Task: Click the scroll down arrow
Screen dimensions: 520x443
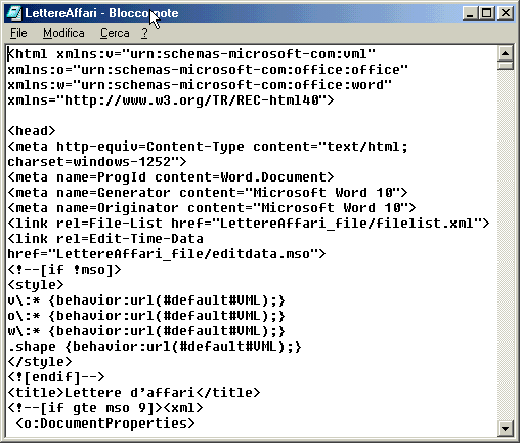Action: (x=505, y=428)
